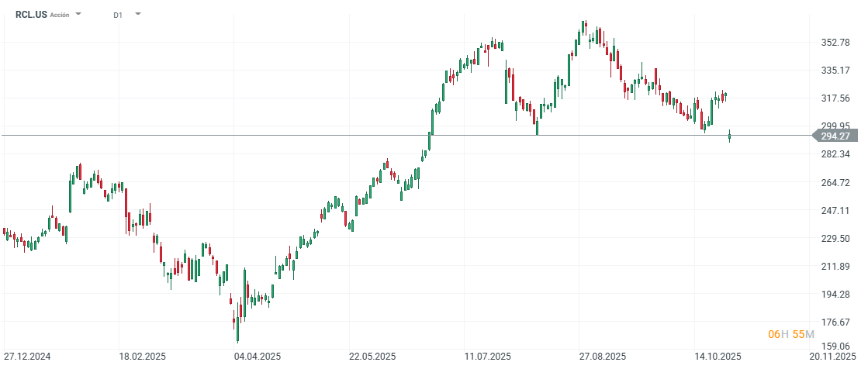
Task: Click the RCL.US ticker name
Action: coord(31,14)
